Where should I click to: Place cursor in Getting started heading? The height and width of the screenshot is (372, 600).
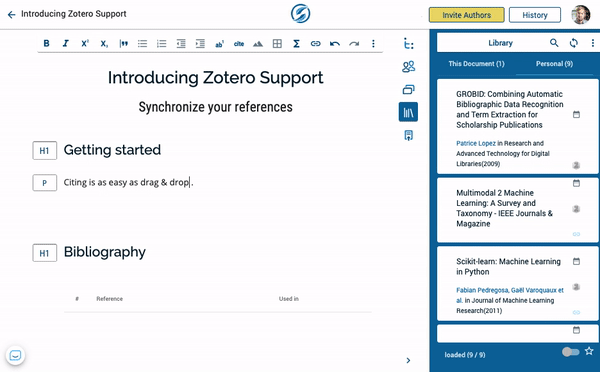pyautogui.click(x=112, y=150)
